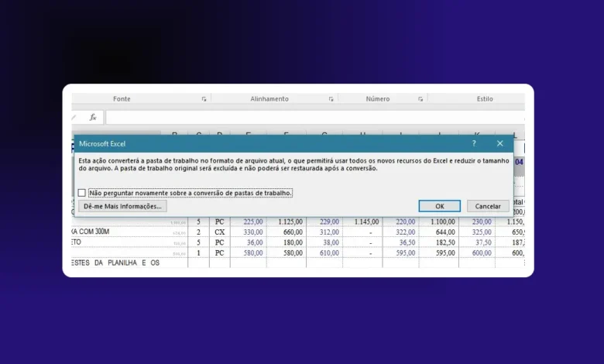Click the help question mark in dialog

click(x=474, y=143)
